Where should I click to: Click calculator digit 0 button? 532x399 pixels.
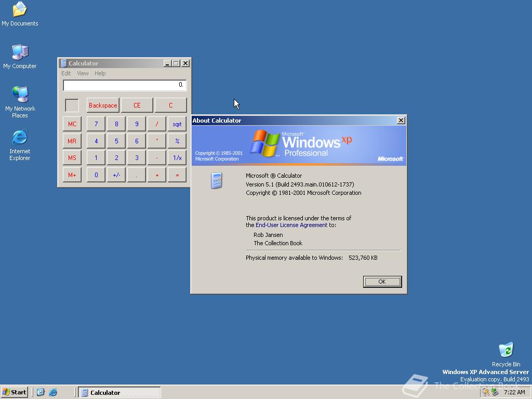click(96, 175)
